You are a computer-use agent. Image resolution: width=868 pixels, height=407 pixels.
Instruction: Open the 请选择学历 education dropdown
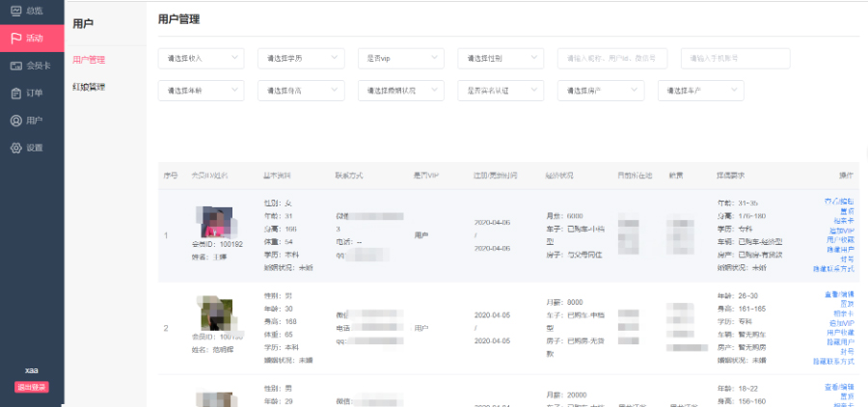click(301, 58)
